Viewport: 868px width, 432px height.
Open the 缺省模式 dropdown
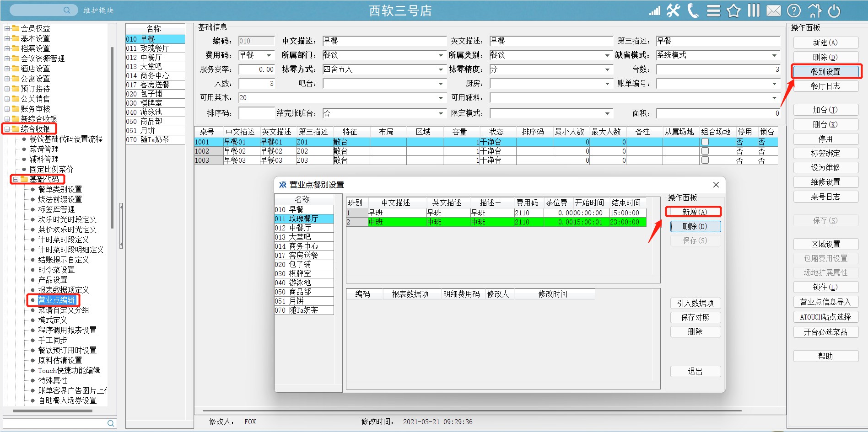click(774, 55)
